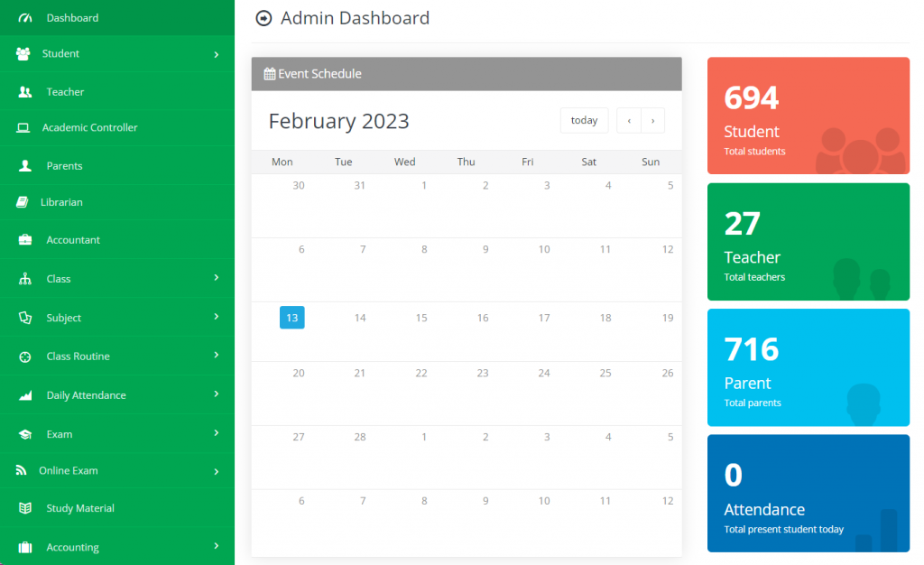Expand the Accounting submenu chevron
Viewport: 924px width, 565px height.
[216, 546]
